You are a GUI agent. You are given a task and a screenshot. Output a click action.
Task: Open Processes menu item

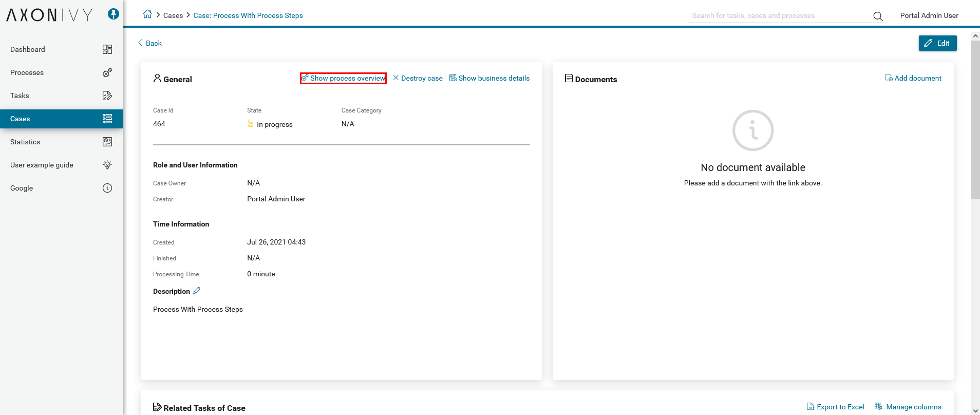(x=62, y=72)
